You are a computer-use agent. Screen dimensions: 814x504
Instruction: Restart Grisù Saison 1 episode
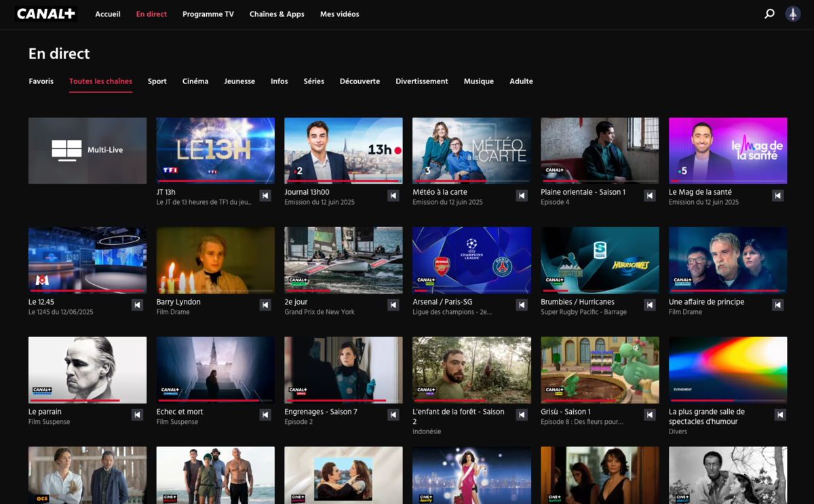tap(650, 414)
